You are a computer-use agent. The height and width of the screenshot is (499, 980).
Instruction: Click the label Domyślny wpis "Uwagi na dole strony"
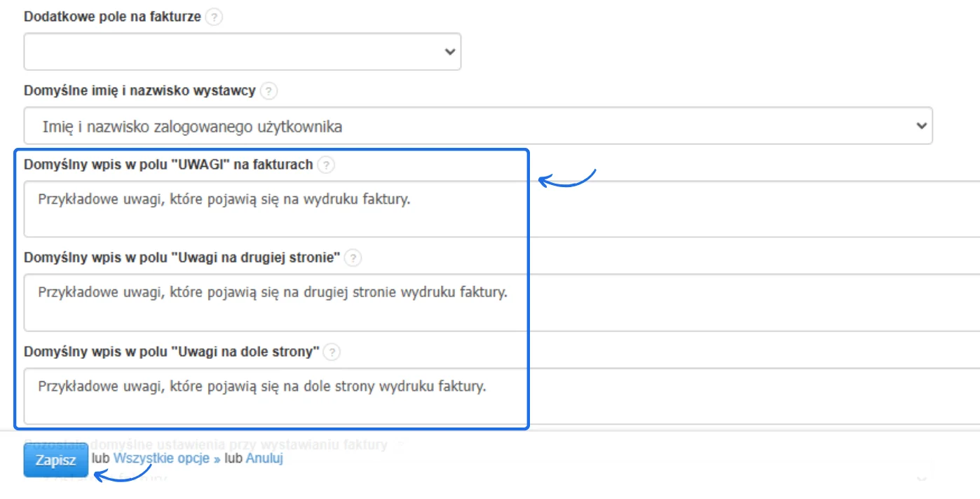tap(172, 352)
